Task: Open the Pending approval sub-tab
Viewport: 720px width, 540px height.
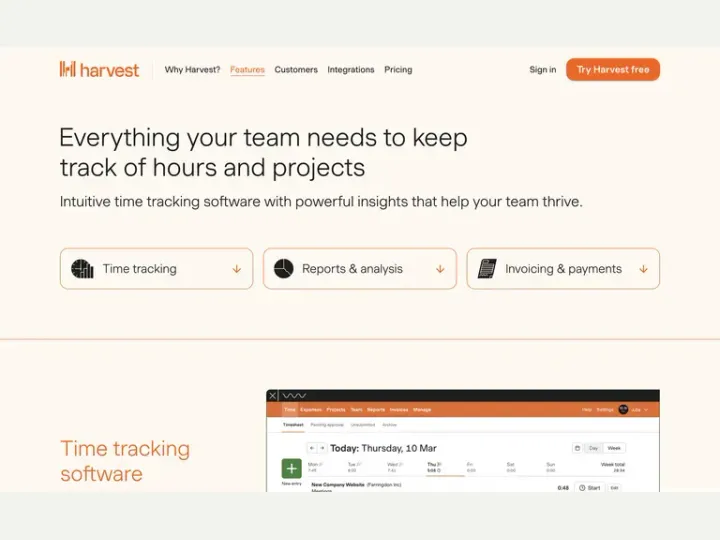Action: 327,425
